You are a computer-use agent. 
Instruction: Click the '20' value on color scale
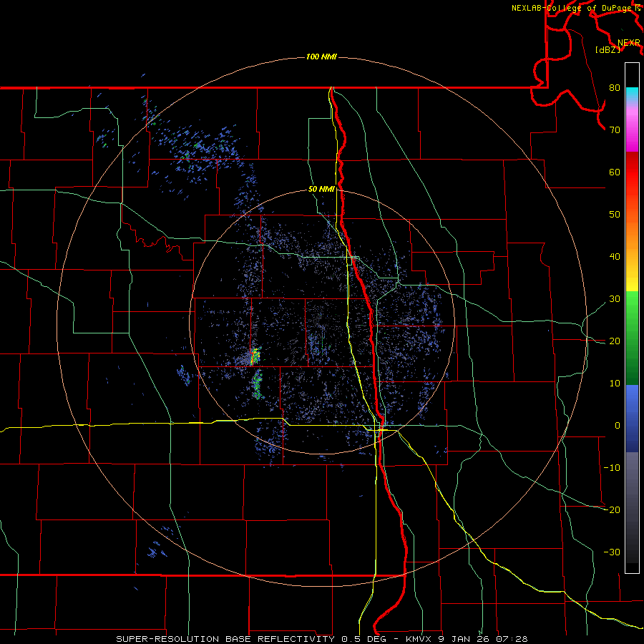[x=615, y=341]
